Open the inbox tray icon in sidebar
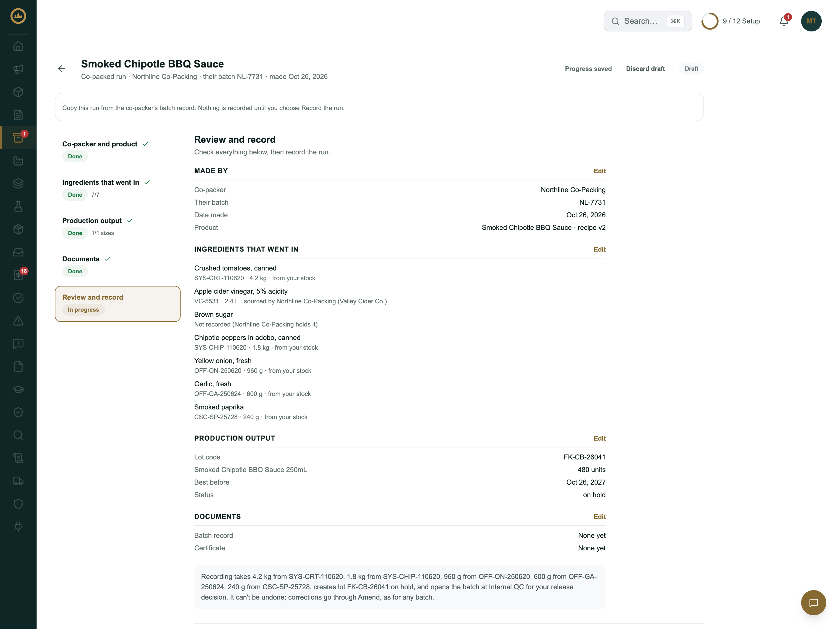This screenshot has height=629, width=840. tap(18, 252)
